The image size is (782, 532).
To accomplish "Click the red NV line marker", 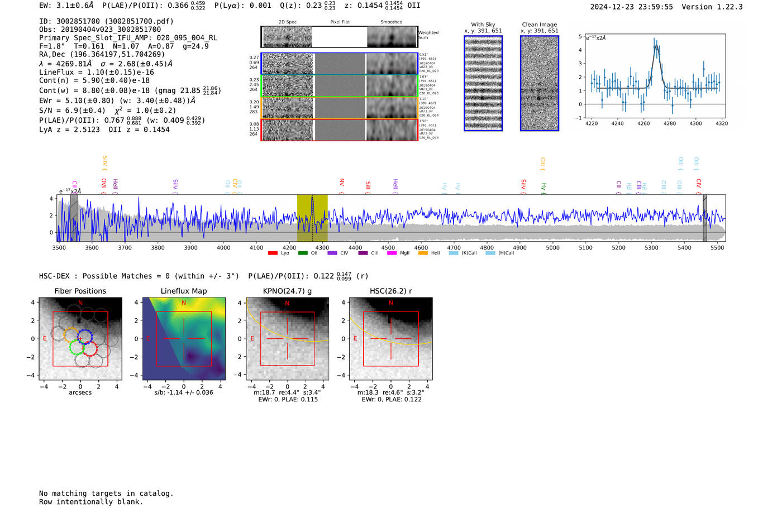I will click(x=342, y=186).
